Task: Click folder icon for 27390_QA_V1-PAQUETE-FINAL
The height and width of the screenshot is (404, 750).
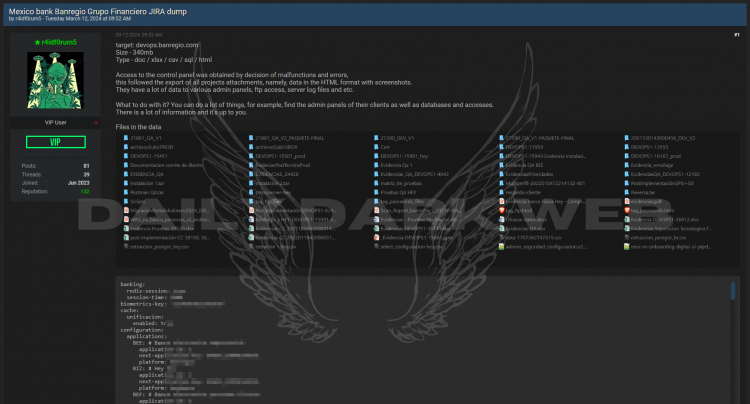Action: [501, 138]
